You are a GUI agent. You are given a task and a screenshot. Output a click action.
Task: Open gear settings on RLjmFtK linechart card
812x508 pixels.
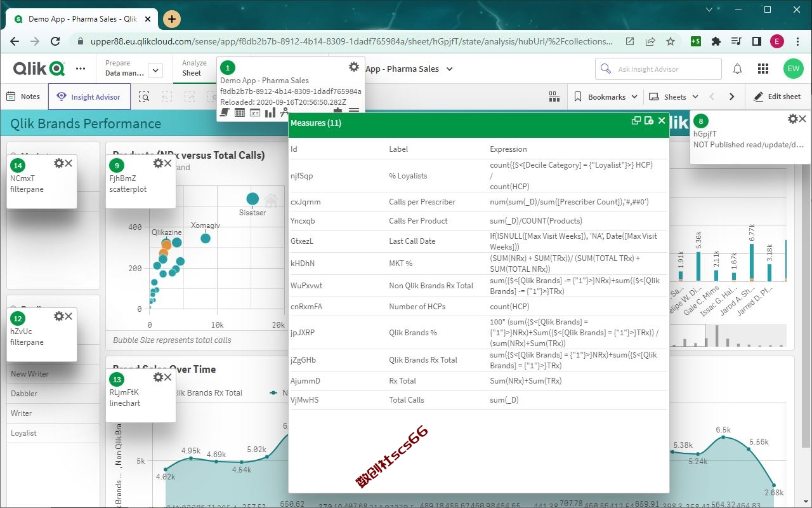pos(159,377)
